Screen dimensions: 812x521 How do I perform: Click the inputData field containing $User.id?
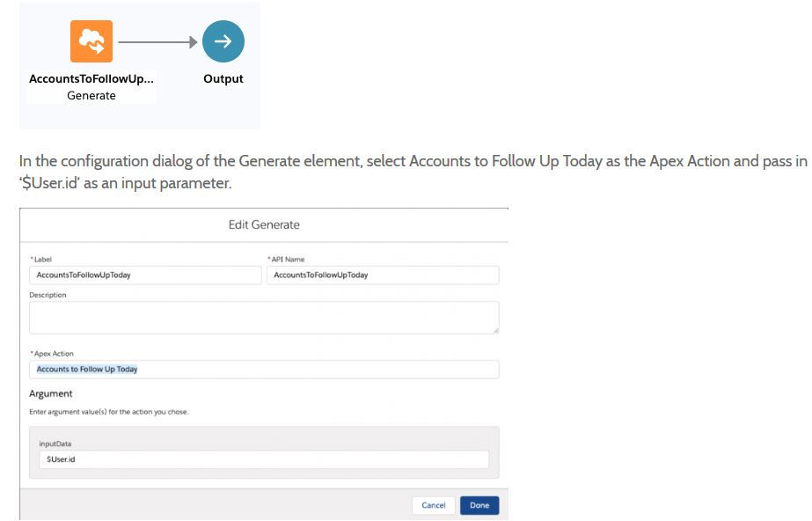tap(264, 459)
